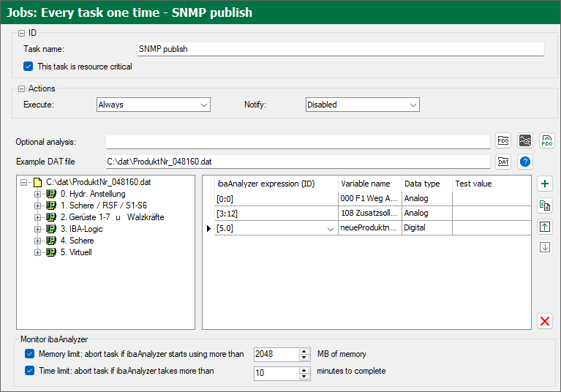Image resolution: width=561 pixels, height=392 pixels.
Task: Click the Variable name column header
Action: pos(370,184)
